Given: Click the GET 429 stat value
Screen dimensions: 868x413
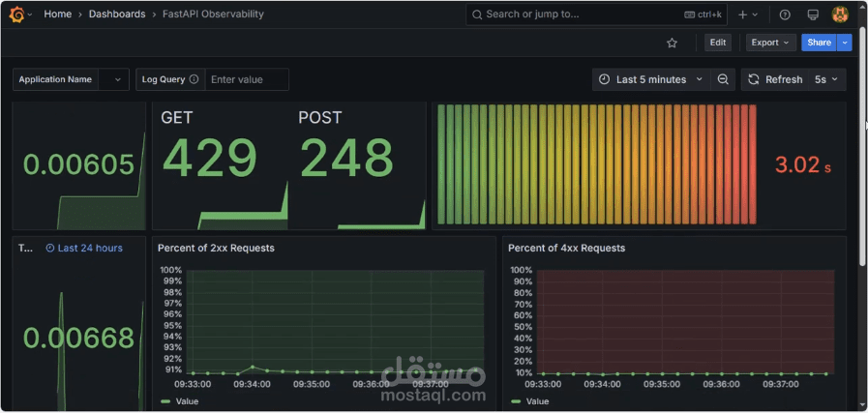Looking at the screenshot, I should [210, 158].
